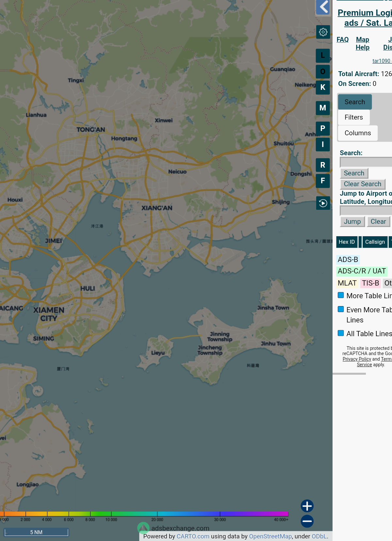Image resolution: width=392 pixels, height=541 pixels.
Task: Click the Clear button beside Jump
Action: 378,221
